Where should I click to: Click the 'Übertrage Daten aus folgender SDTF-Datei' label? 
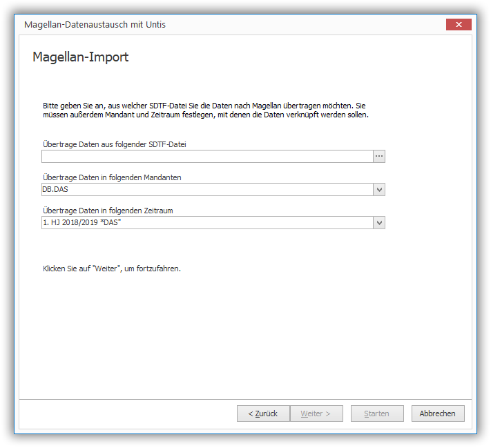tap(115, 144)
